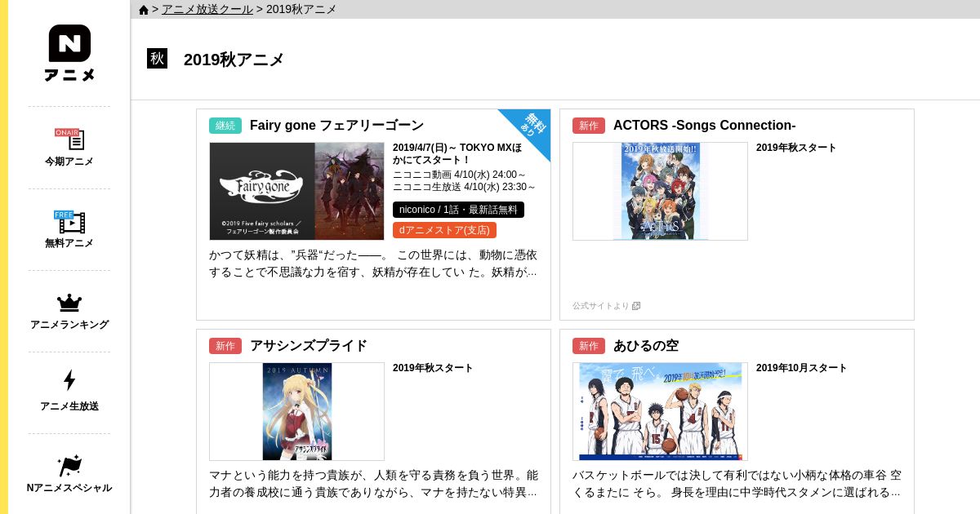
Task: Click アサシンズプライド synopsis text
Action: click(x=373, y=484)
